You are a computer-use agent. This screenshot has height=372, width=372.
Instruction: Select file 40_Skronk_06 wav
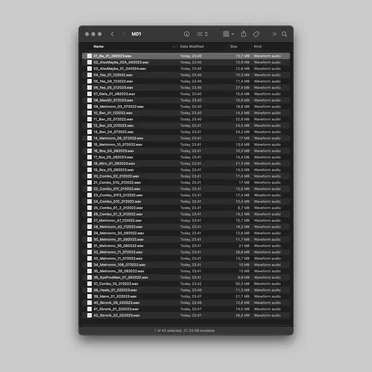186,303
